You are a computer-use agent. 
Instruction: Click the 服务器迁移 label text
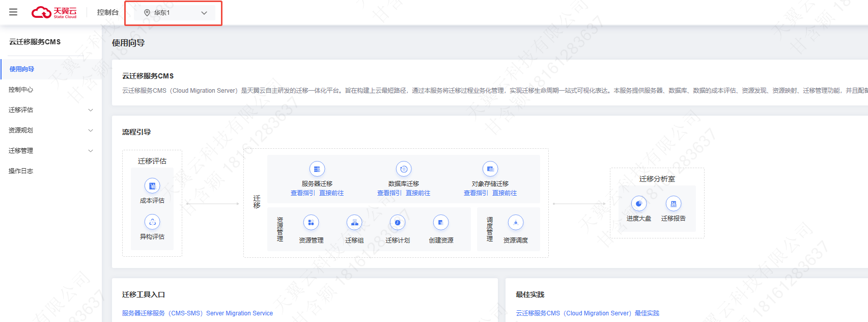point(317,184)
